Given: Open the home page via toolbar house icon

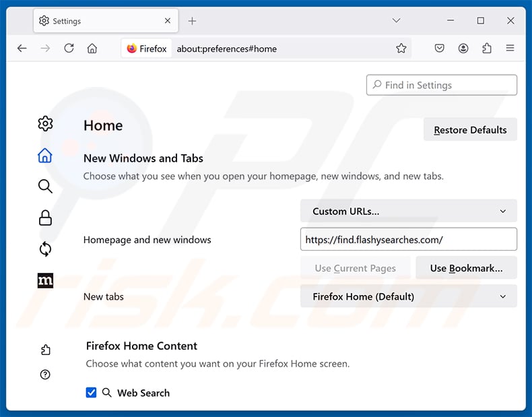Looking at the screenshot, I should 92,49.
